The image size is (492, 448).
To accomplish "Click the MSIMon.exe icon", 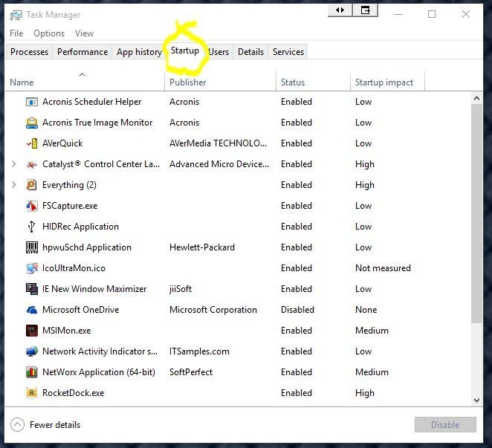I will point(32,331).
